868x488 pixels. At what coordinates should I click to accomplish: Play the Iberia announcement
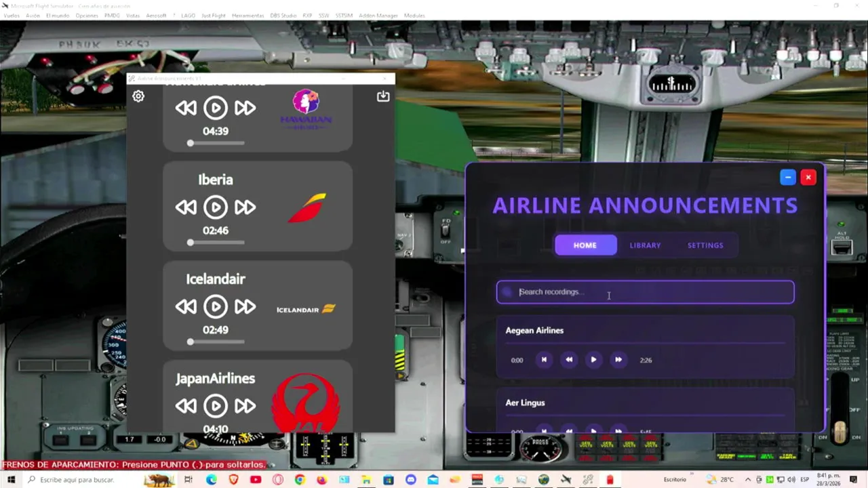(216, 207)
